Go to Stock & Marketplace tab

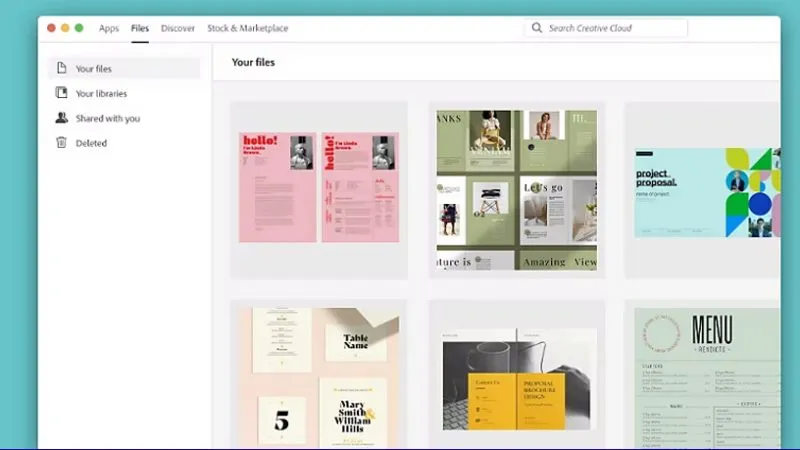(247, 28)
